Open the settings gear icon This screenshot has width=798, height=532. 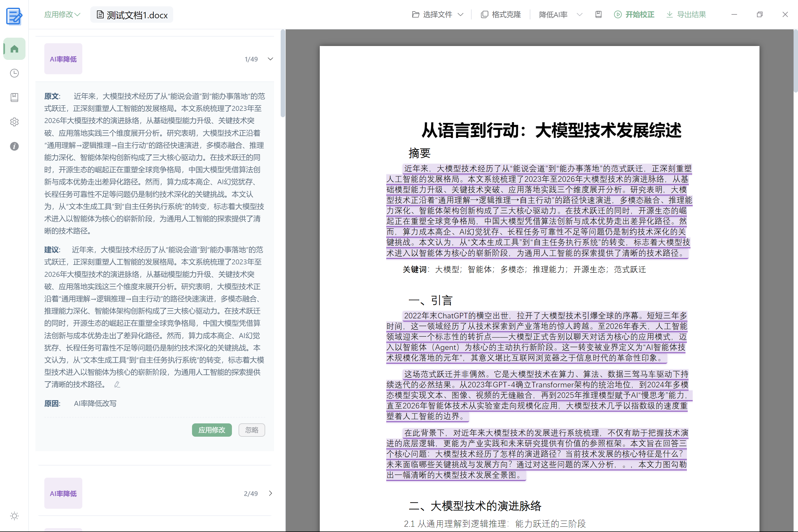[14, 122]
